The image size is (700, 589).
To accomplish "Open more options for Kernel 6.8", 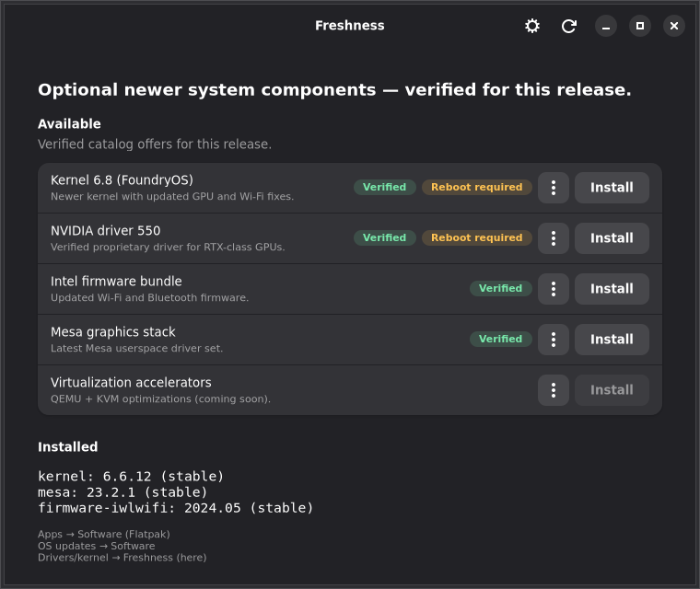I will (x=554, y=188).
